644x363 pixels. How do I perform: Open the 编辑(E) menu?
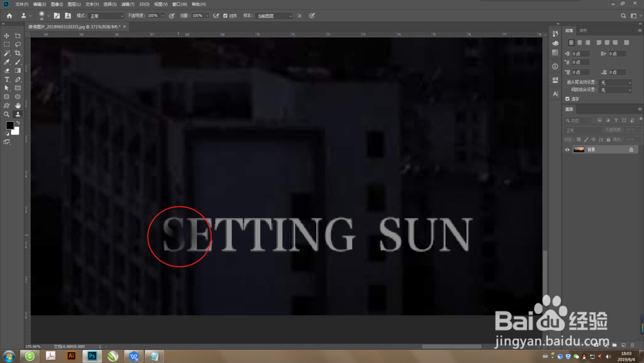pos(39,4)
